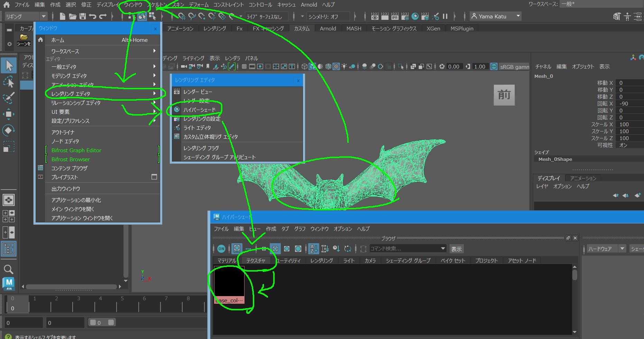This screenshot has width=644, height=339.
Task: Toggle Hypershade swatch ON button
Action: coord(221,248)
